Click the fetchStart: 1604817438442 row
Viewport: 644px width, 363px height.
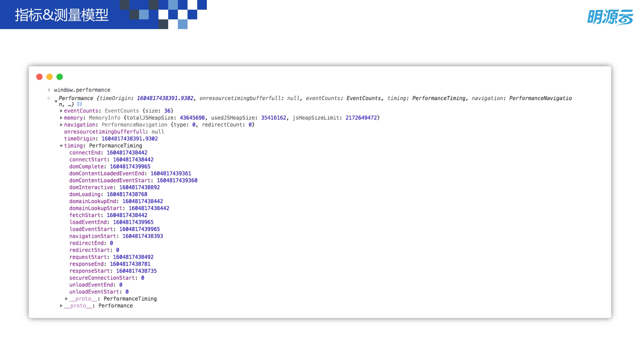pyautogui.click(x=108, y=215)
